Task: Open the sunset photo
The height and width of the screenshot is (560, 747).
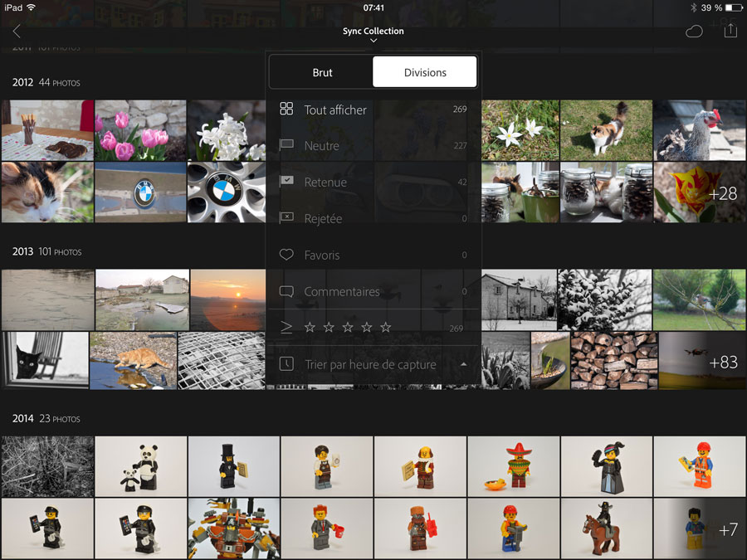Action: pyautogui.click(x=227, y=300)
